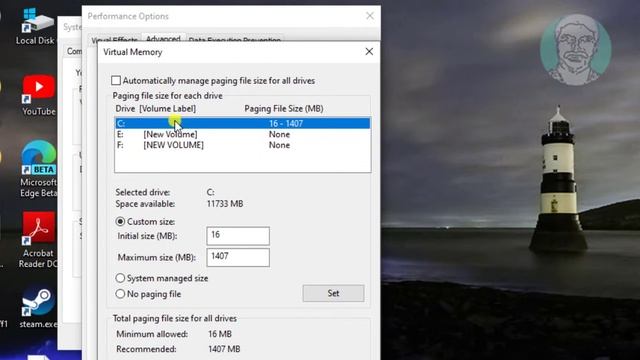Click the circular avatar portrait on desktop

click(x=576, y=50)
